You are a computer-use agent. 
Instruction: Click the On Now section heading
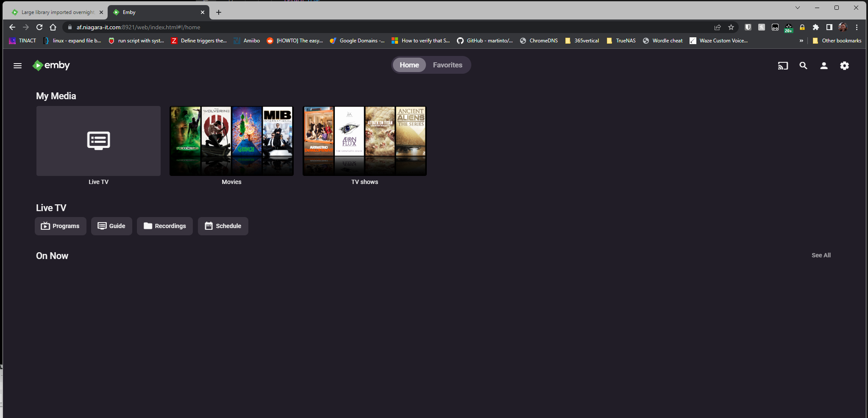[x=52, y=256]
